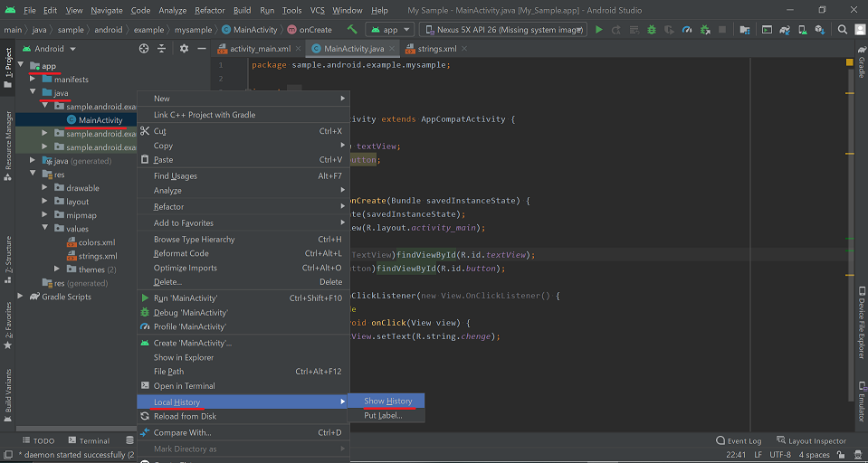Click the LF line separator in status bar

pyautogui.click(x=758, y=455)
